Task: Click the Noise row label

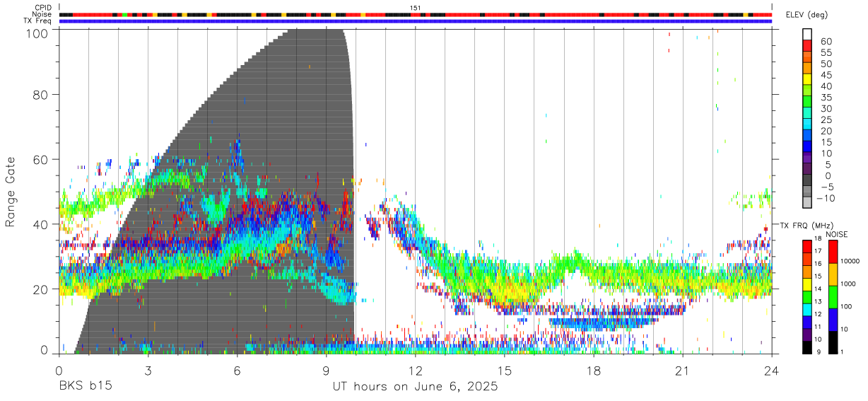Action: tap(42, 14)
